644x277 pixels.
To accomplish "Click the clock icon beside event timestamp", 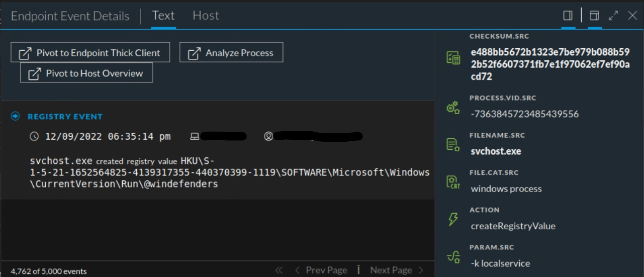I will pyautogui.click(x=34, y=136).
